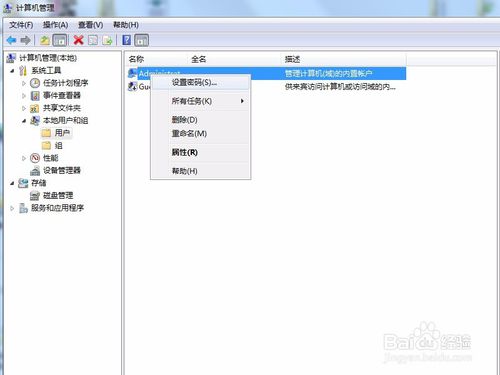The height and width of the screenshot is (375, 500).
Task: Collapse the 本地用户和组 tree node
Action: click(x=24, y=121)
